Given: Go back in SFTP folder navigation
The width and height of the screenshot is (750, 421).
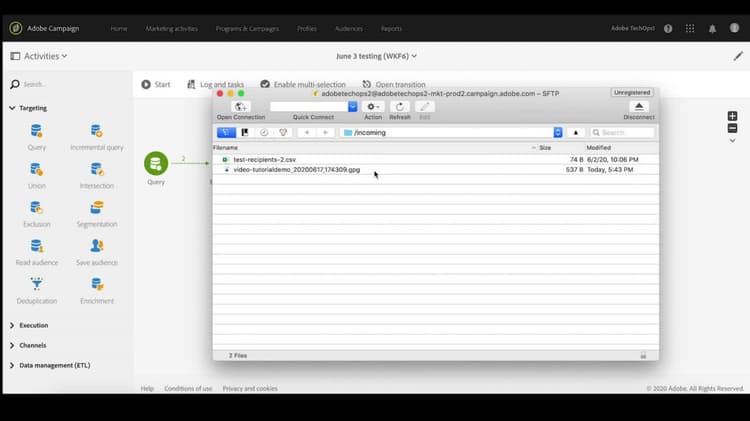Looking at the screenshot, I should click(307, 133).
